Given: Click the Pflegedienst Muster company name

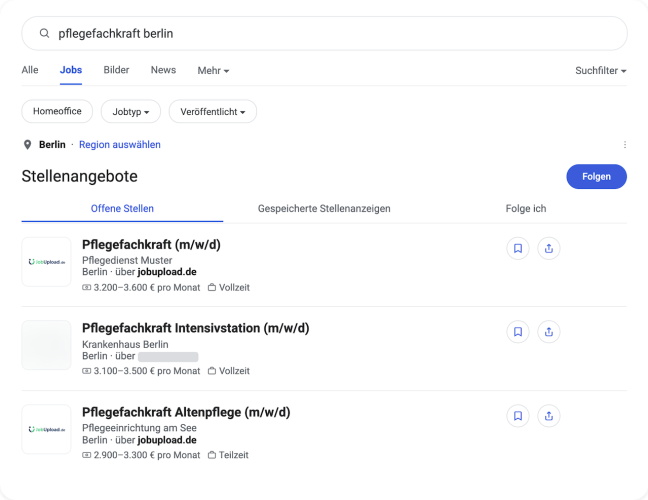Looking at the screenshot, I should [x=127, y=260].
